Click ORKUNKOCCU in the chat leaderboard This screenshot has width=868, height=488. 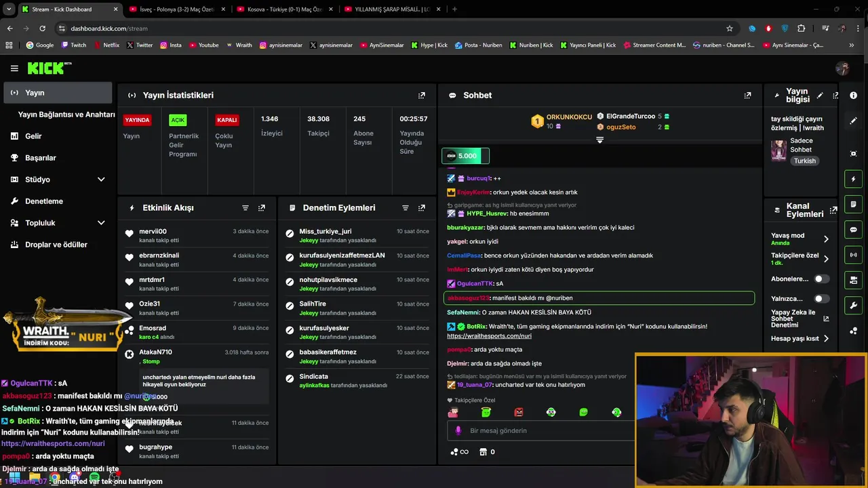coord(569,117)
